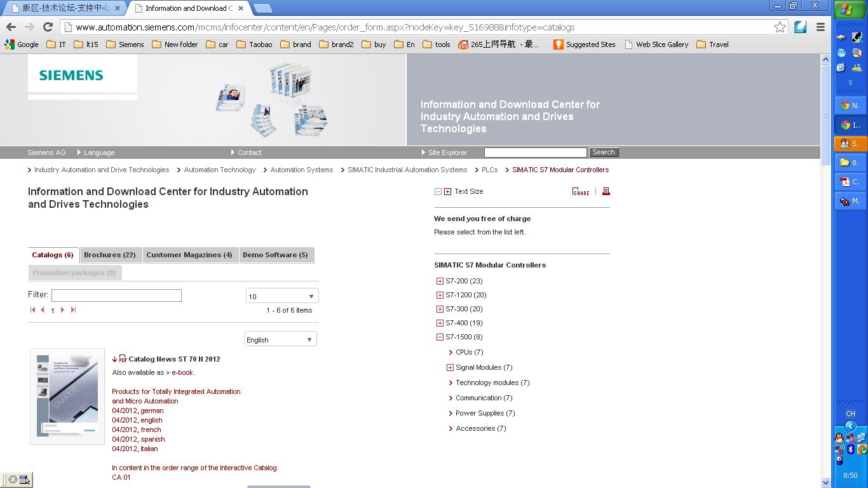Open the Share icon
Image resolution: width=868 pixels, height=488 pixels.
pos(581,191)
